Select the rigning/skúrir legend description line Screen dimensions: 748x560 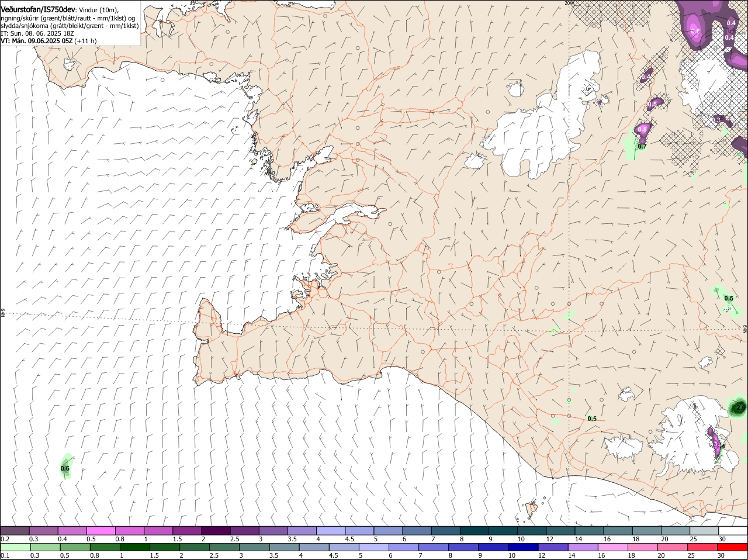[68, 18]
